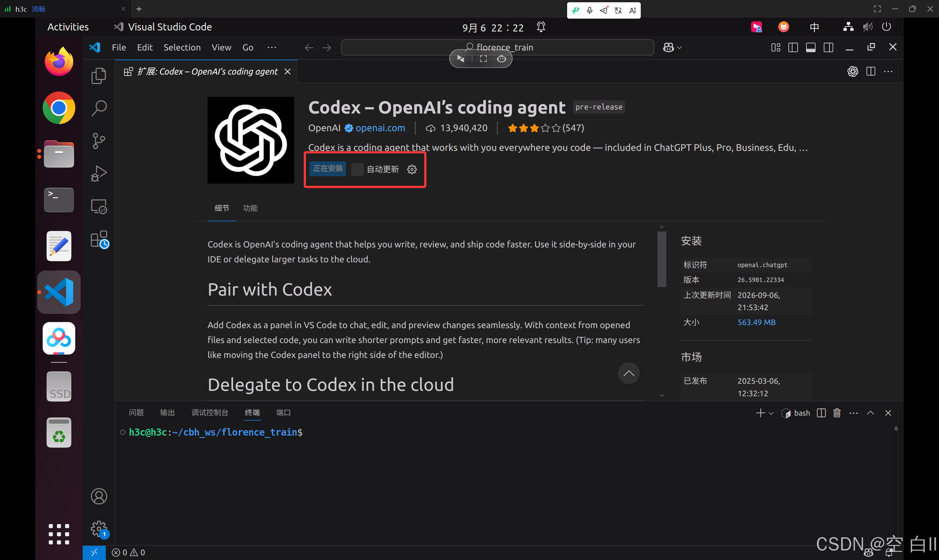Open Source Control view

(x=99, y=141)
